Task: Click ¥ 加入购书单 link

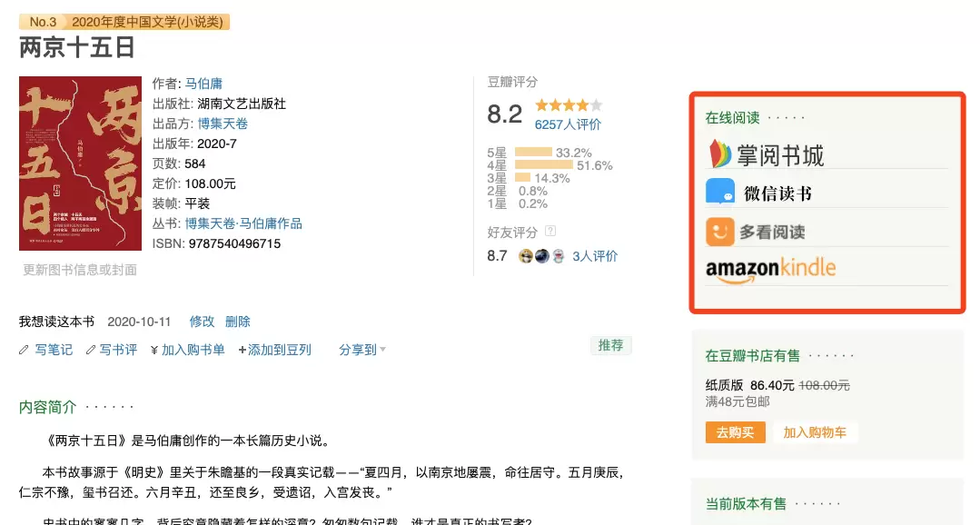Action: [x=187, y=350]
